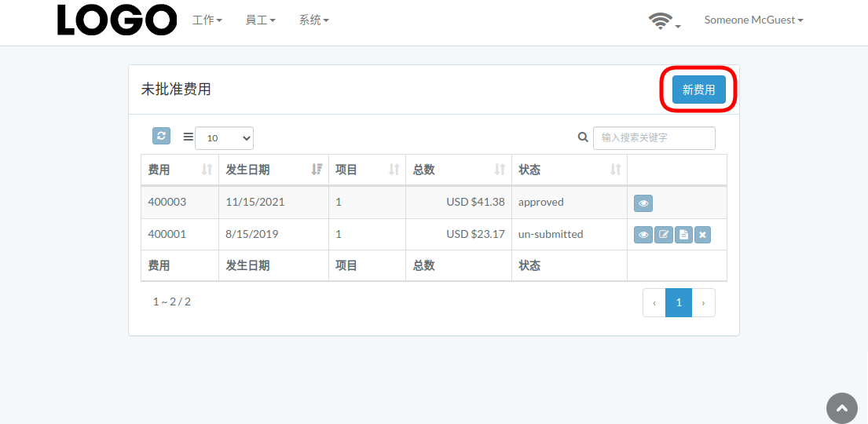The width and height of the screenshot is (868, 424).
Task: Open document icon for expense 400001
Action: tap(683, 235)
